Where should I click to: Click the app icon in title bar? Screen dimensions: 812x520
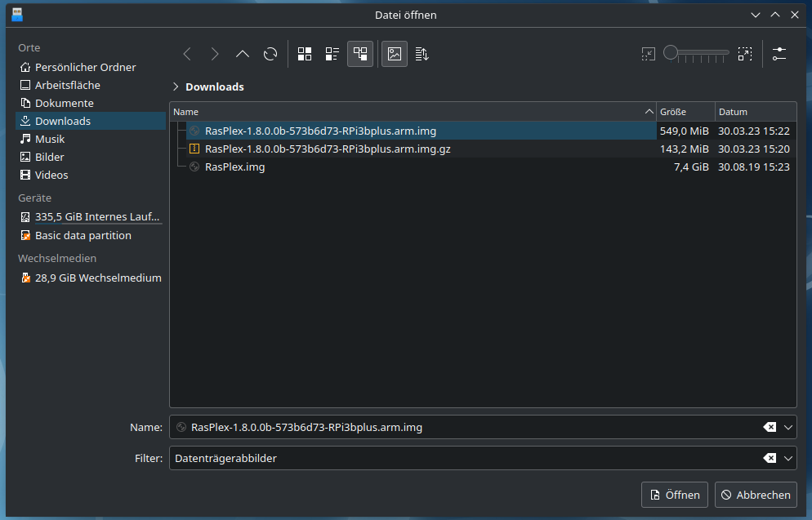pos(17,15)
